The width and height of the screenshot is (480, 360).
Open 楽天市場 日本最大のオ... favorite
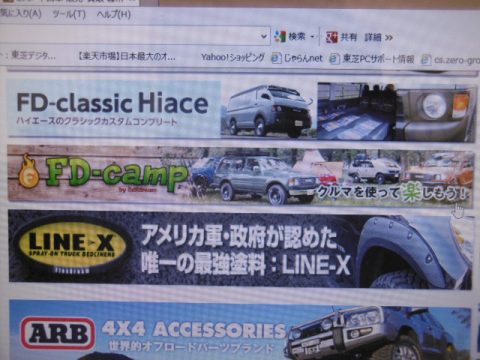(x=126, y=56)
